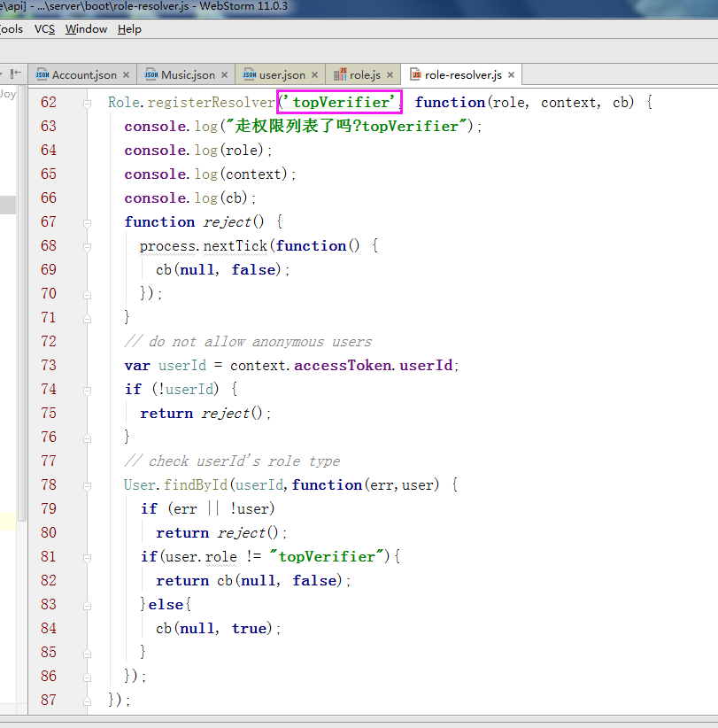This screenshot has height=728, width=718.
Task: Click accessToken property on line 73
Action: coord(343,366)
